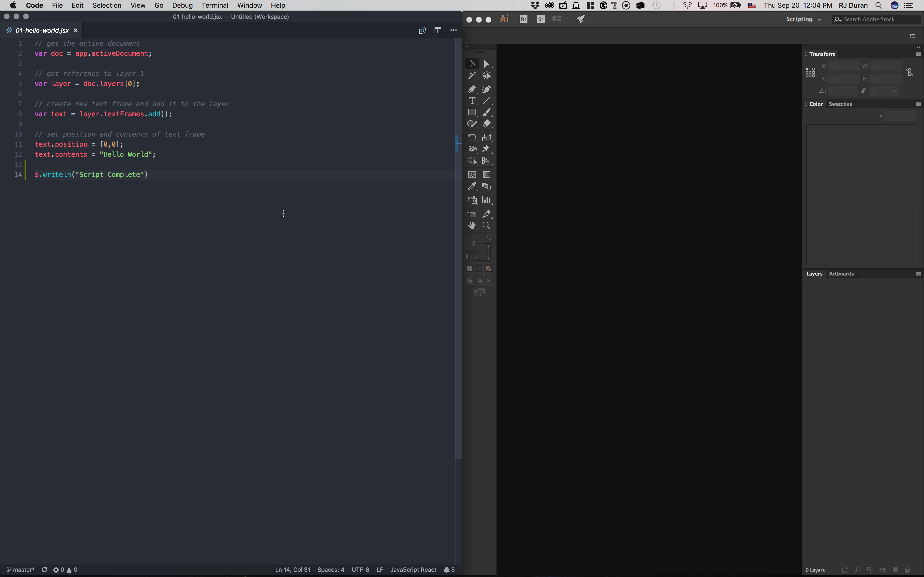
Task: Click the master* git branch status
Action: point(21,569)
